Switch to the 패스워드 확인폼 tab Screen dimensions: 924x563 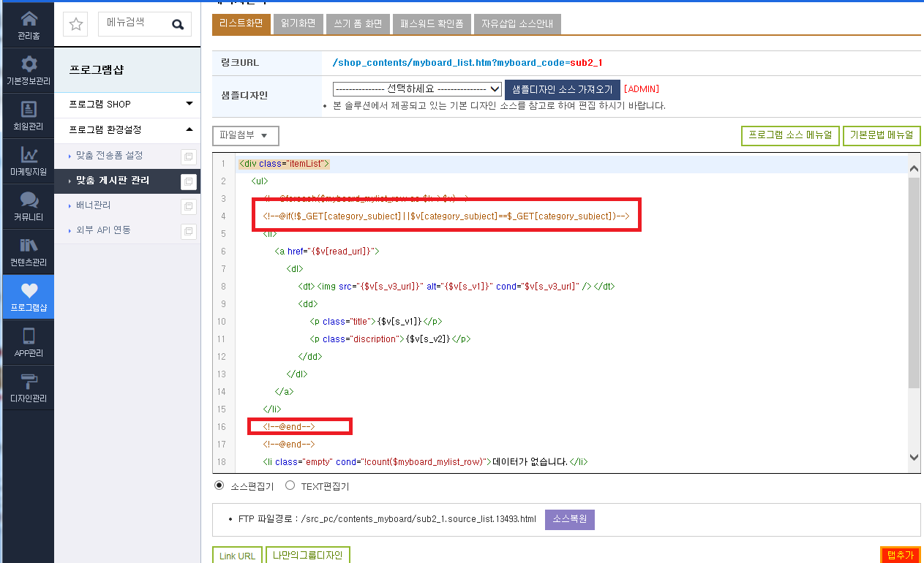432,23
